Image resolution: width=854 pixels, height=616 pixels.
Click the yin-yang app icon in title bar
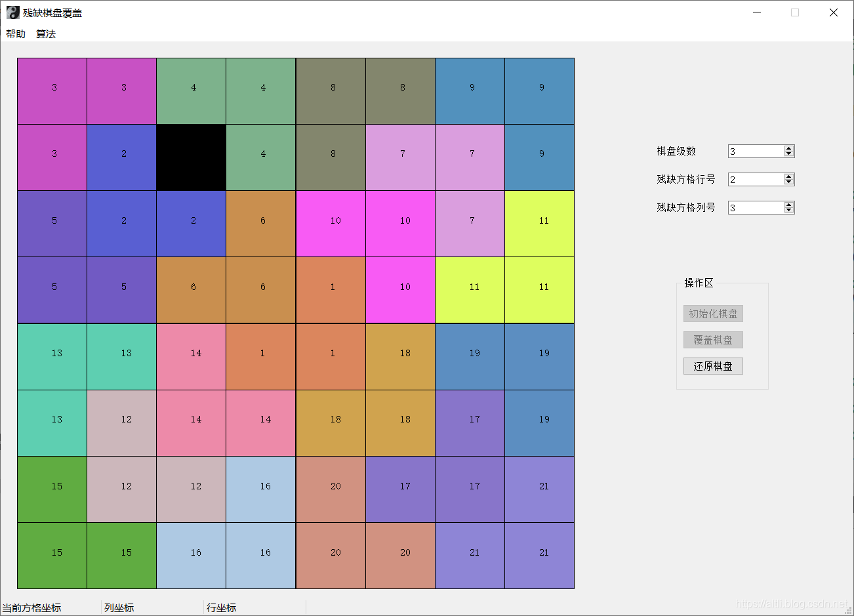click(x=12, y=12)
